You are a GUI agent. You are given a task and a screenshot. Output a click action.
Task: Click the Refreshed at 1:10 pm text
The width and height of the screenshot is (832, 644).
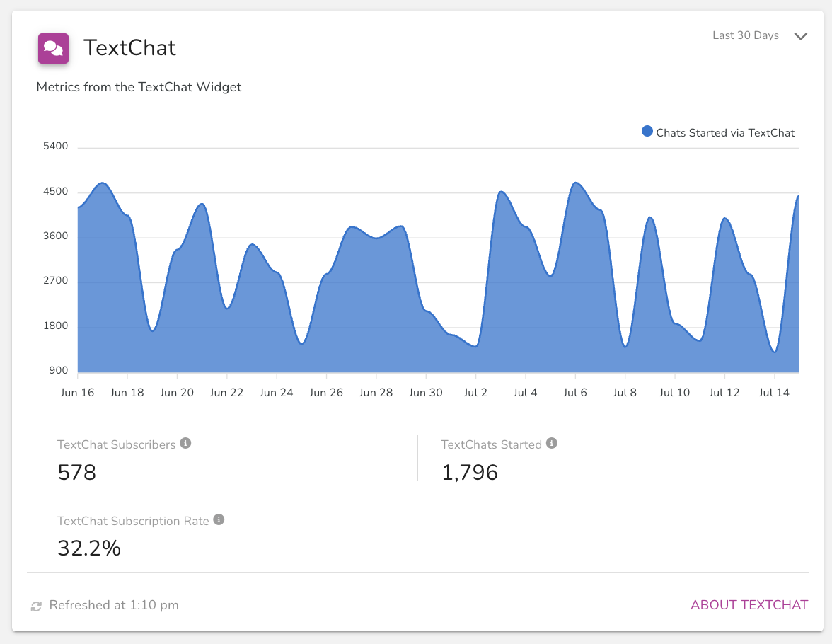pos(114,605)
